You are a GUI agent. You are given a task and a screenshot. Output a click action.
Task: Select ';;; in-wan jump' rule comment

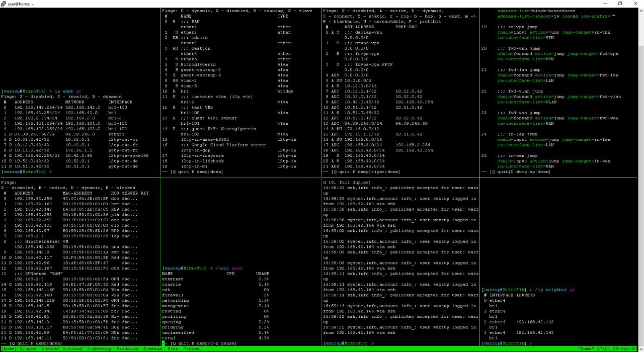click(518, 156)
